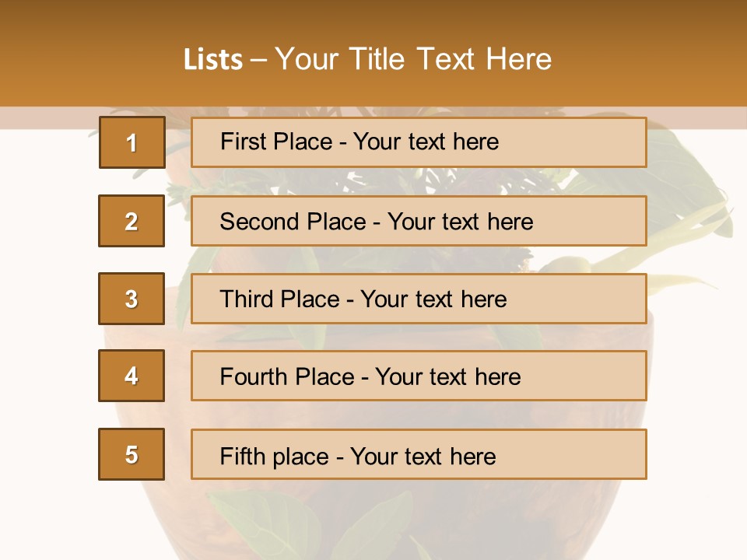747x560 pixels.
Task: Click the empty right end of First Place bar
Action: pyautogui.click(x=591, y=142)
